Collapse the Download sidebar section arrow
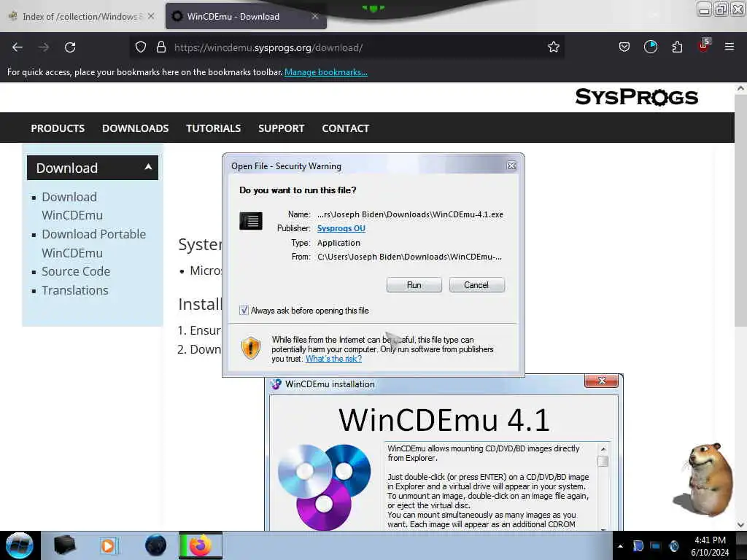This screenshot has width=747, height=560. click(x=148, y=167)
